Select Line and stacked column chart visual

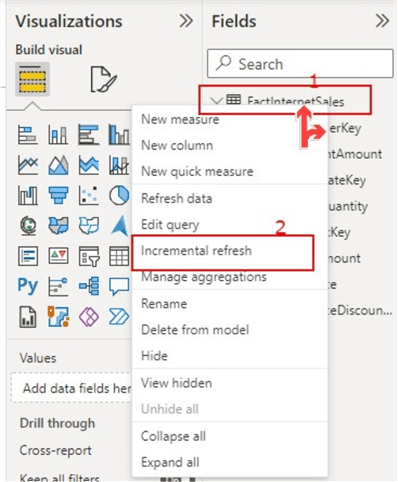[119, 165]
